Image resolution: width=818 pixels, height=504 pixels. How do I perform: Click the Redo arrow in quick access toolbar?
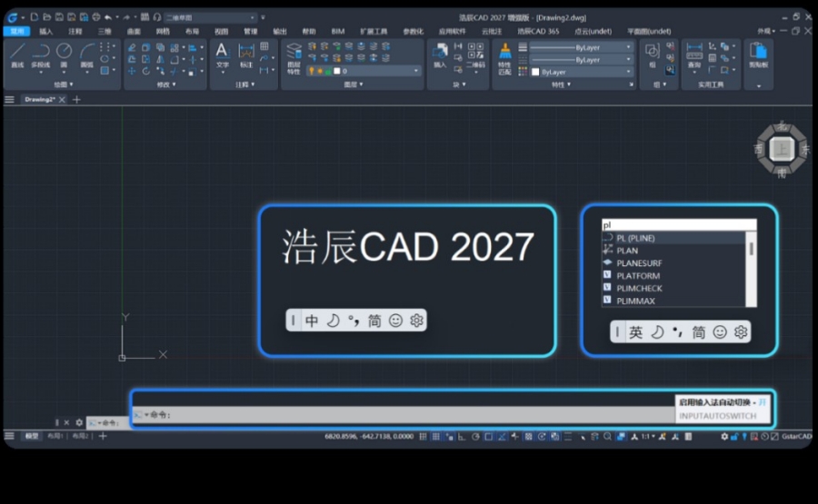(126, 17)
